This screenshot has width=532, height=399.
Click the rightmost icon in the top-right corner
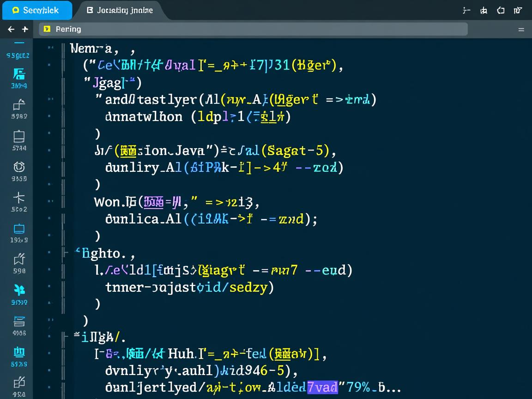click(x=518, y=10)
